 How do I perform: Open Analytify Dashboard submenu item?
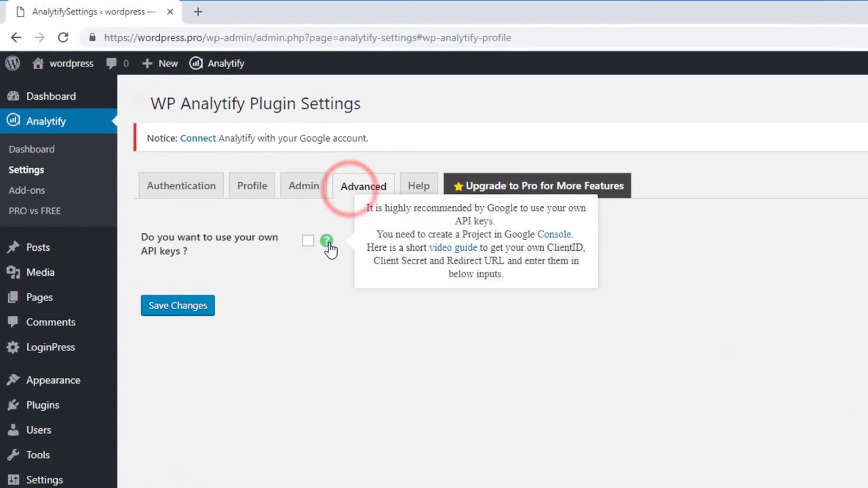[32, 149]
